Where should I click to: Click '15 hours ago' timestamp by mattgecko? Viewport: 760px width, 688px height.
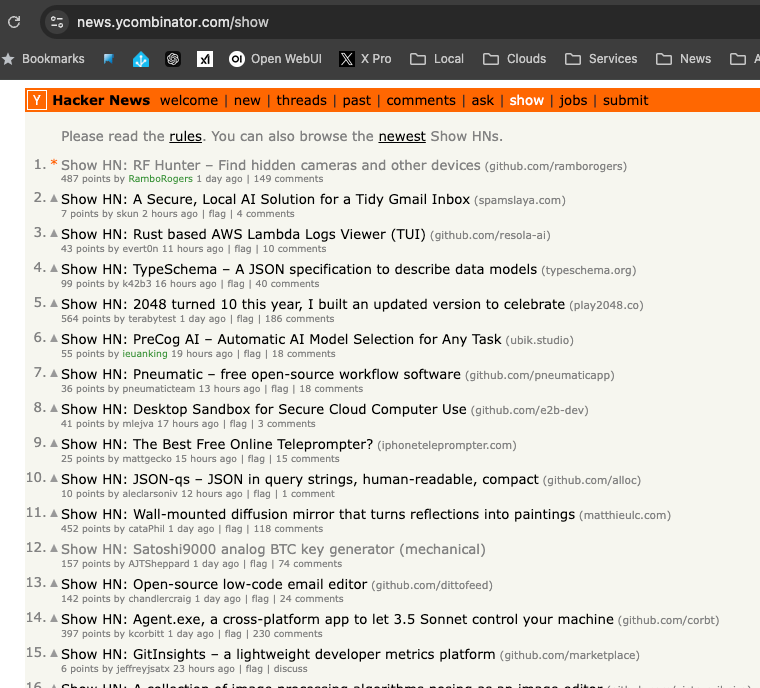(206, 459)
